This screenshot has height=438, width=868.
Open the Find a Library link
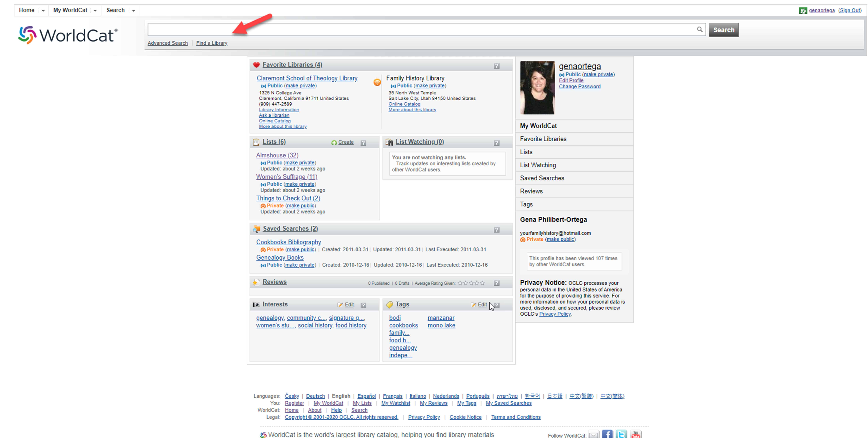coord(212,43)
